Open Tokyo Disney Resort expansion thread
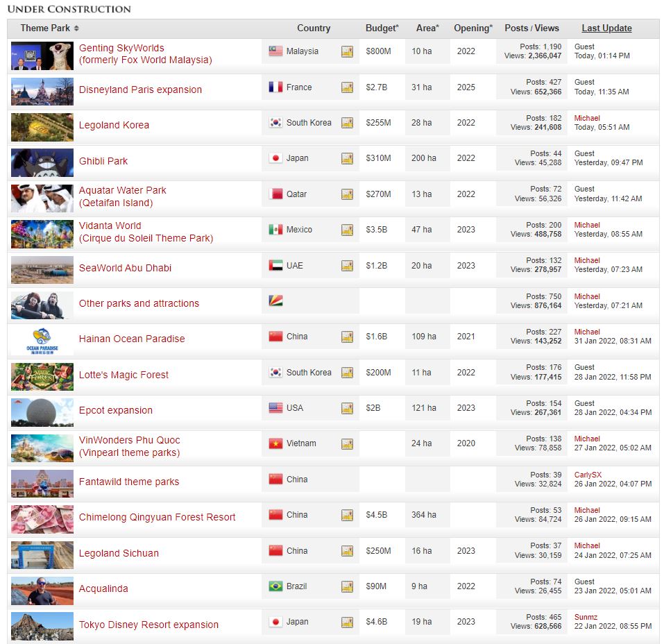Image resolution: width=664 pixels, height=644 pixels. click(148, 625)
